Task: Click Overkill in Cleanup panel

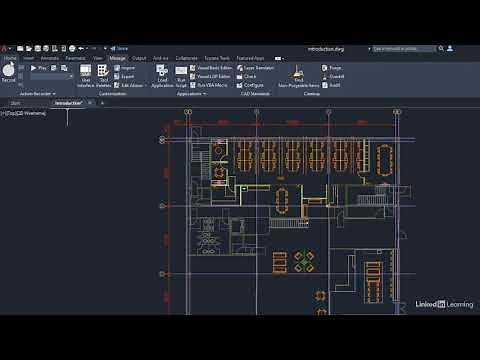Action: click(333, 77)
